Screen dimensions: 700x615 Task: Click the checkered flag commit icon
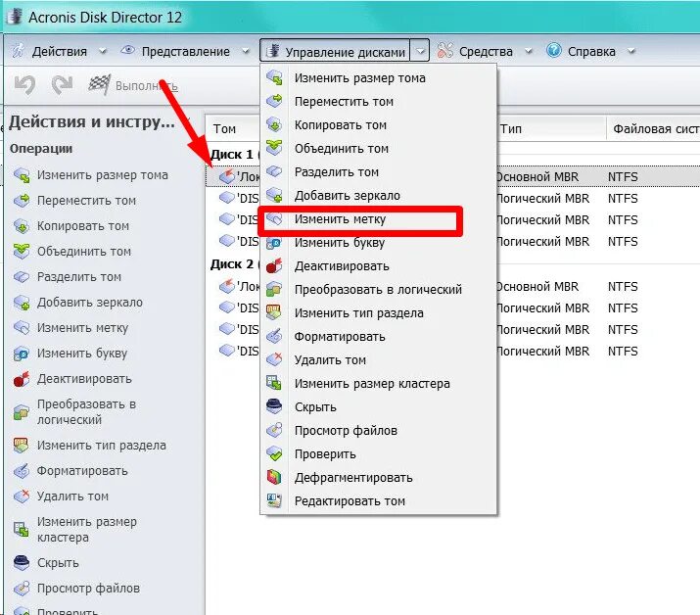[99, 84]
